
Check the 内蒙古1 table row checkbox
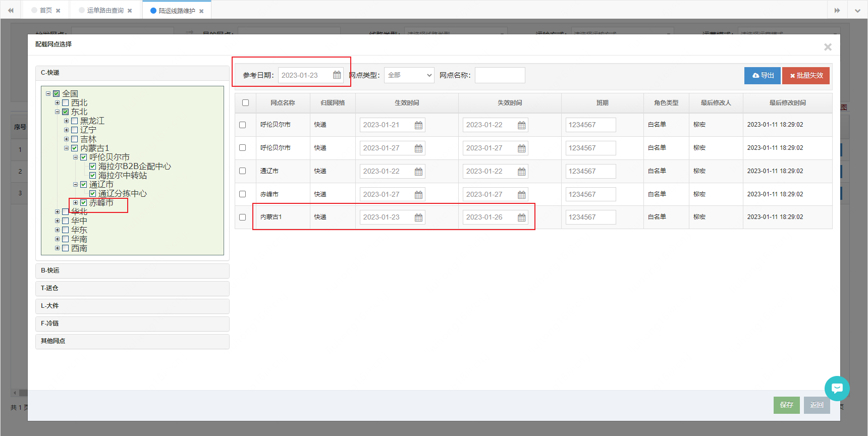242,217
